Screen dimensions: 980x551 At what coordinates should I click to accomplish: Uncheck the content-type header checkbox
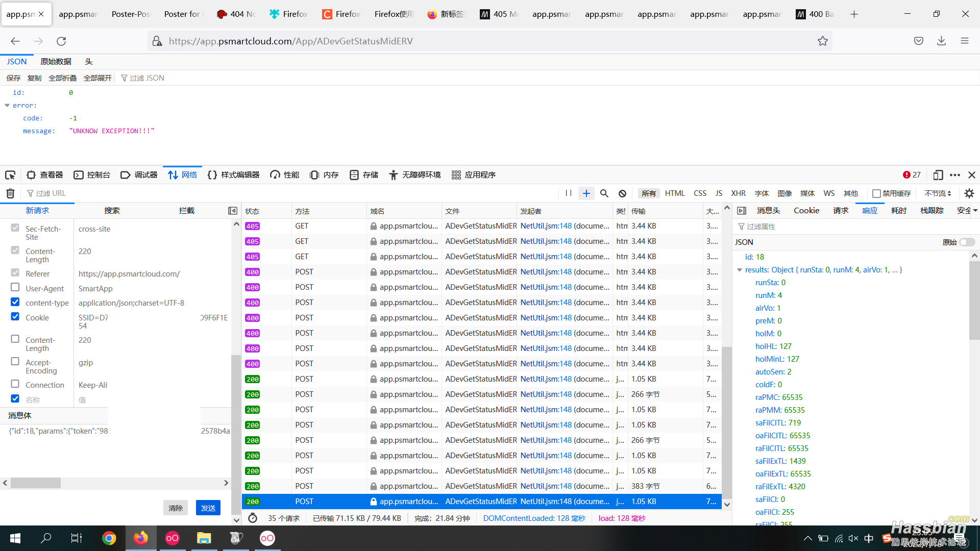point(15,302)
